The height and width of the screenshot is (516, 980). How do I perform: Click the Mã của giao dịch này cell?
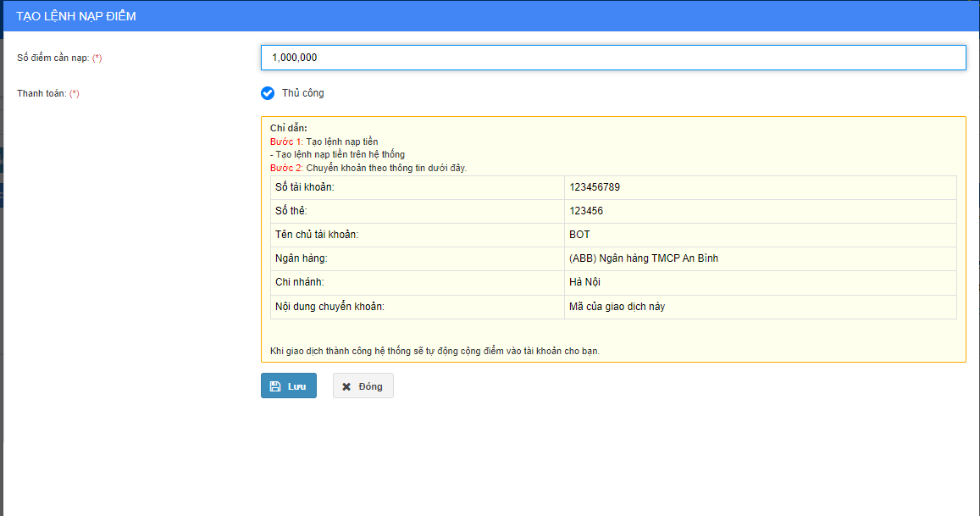(617, 307)
